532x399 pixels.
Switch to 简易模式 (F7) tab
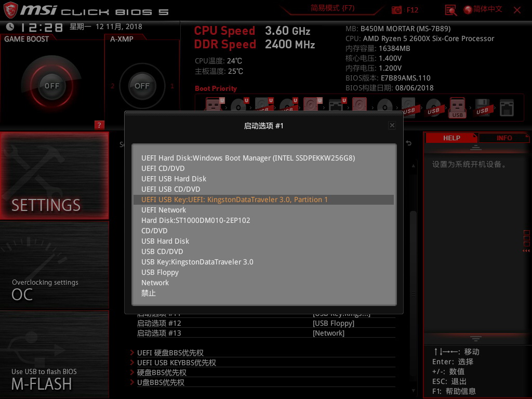click(332, 8)
